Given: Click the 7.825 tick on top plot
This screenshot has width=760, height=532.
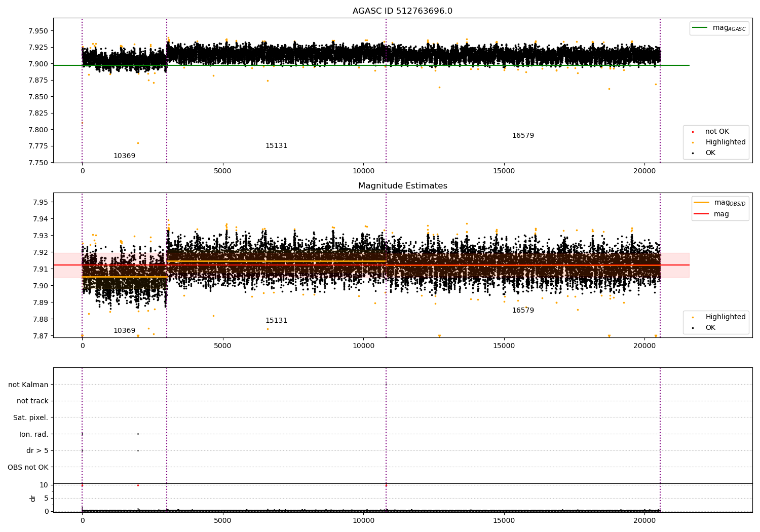Looking at the screenshot, I should (38, 113).
